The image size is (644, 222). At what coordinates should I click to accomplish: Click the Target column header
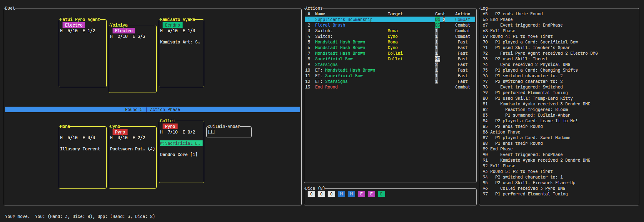[x=395, y=14]
